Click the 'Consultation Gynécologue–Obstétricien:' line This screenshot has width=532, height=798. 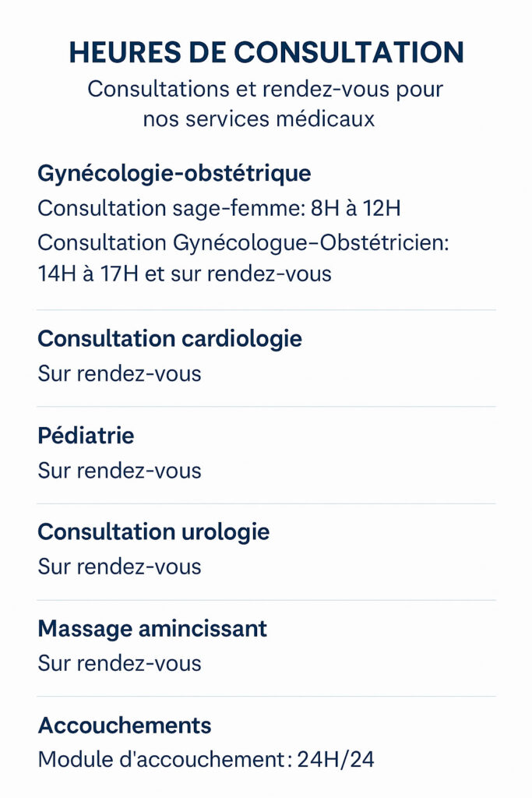(243, 242)
